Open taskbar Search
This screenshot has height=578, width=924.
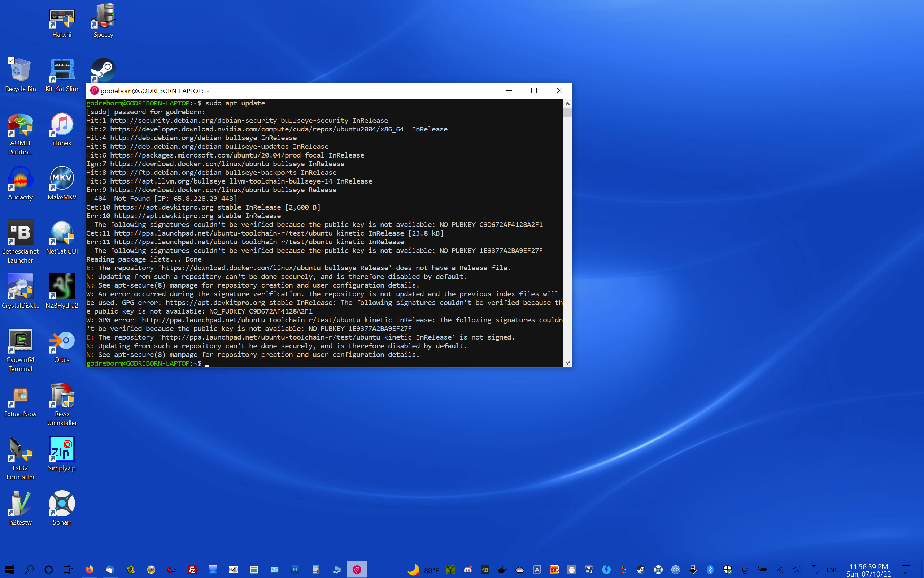click(x=29, y=570)
